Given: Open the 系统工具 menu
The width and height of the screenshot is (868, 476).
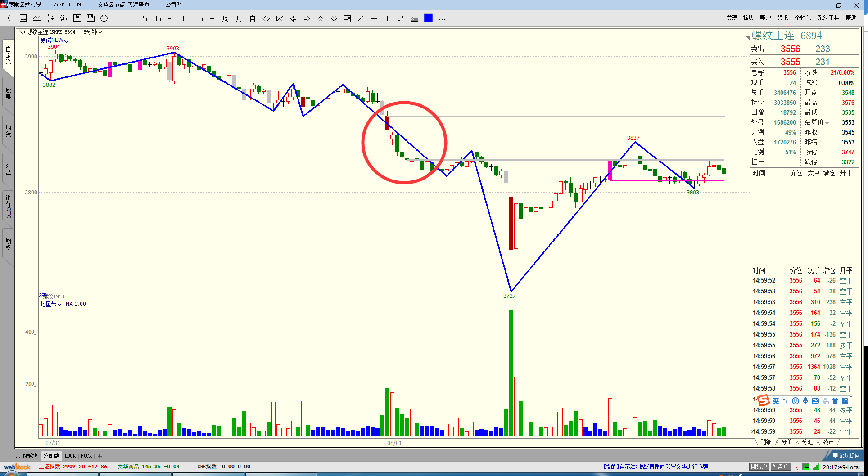Looking at the screenshot, I should pos(828,18).
